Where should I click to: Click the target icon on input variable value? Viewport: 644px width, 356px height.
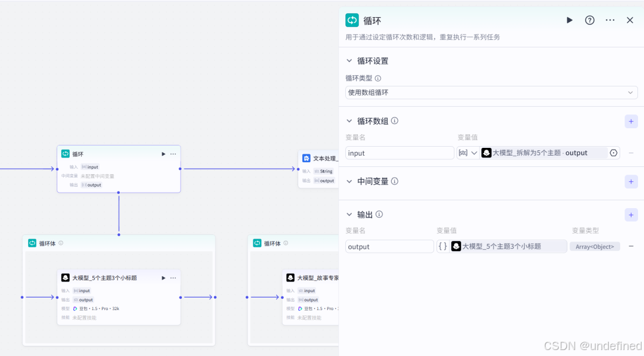(x=613, y=153)
